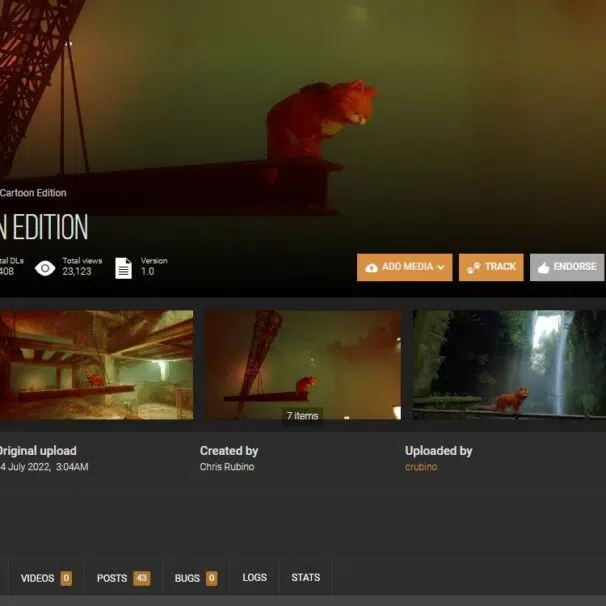606x606 pixels.
Task: Click the Total views count 23,123
Action: point(77,271)
